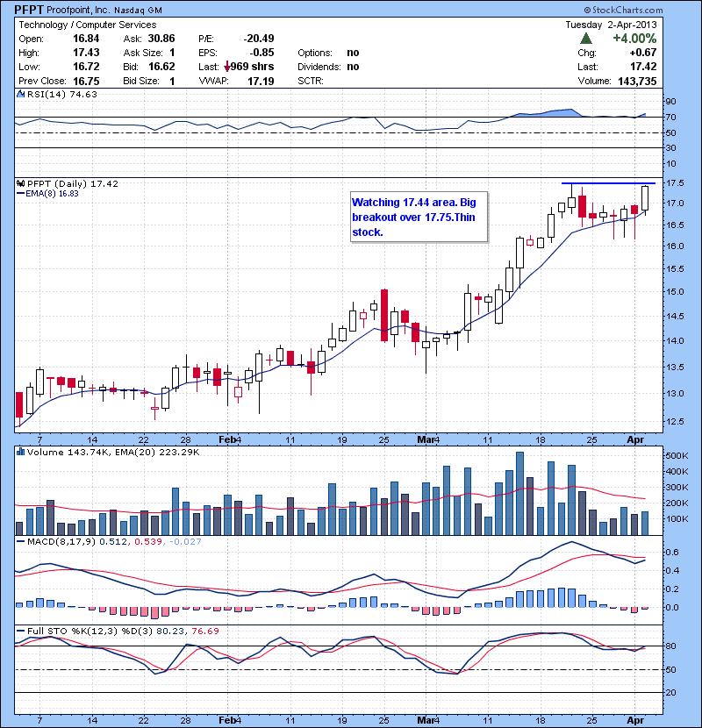Viewport: 702px width, 728px height.
Task: Click the Low value 16.72
Action: click(x=86, y=67)
